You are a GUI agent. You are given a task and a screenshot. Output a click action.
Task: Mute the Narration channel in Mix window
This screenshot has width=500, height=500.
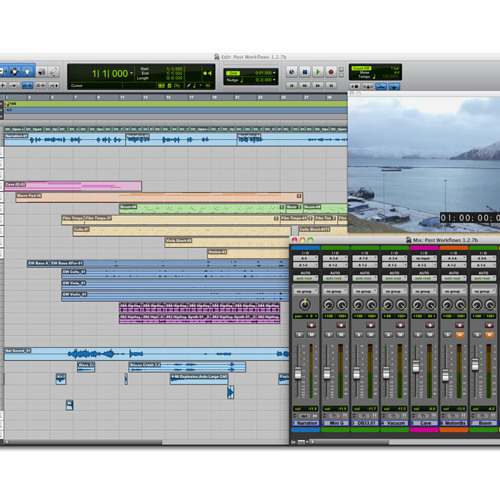click(311, 334)
